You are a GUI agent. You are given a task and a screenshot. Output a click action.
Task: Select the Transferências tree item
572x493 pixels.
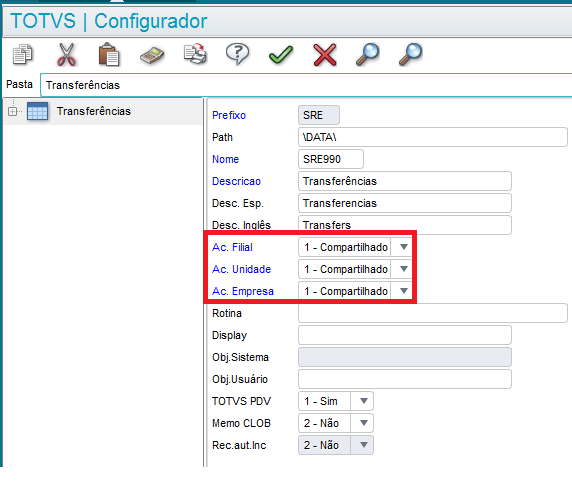pyautogui.click(x=94, y=111)
